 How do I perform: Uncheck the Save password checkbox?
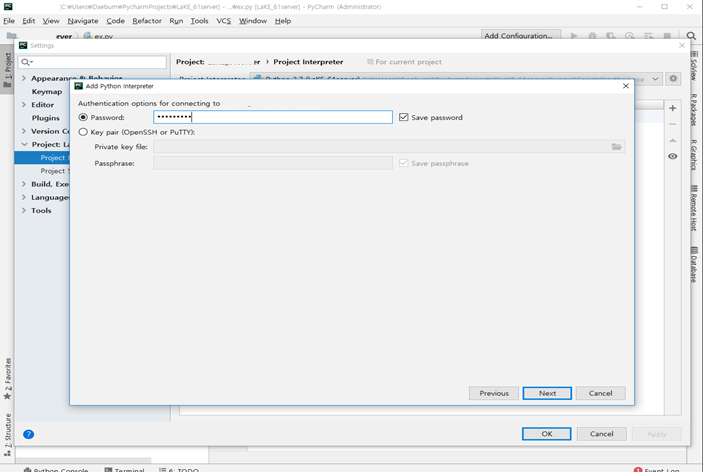click(404, 117)
